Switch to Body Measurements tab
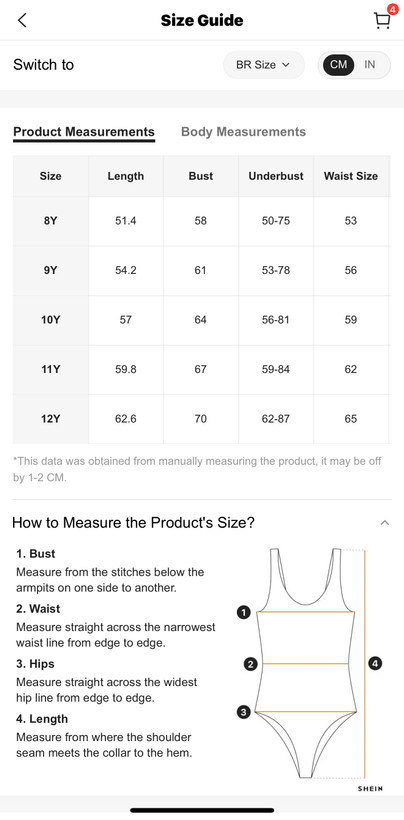Screen dimensions: 404x820 click(243, 132)
